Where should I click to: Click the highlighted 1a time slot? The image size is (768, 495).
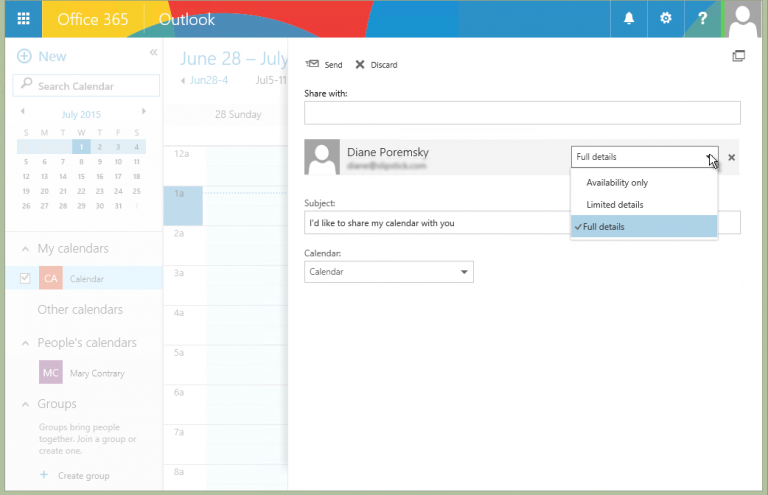pos(183,206)
